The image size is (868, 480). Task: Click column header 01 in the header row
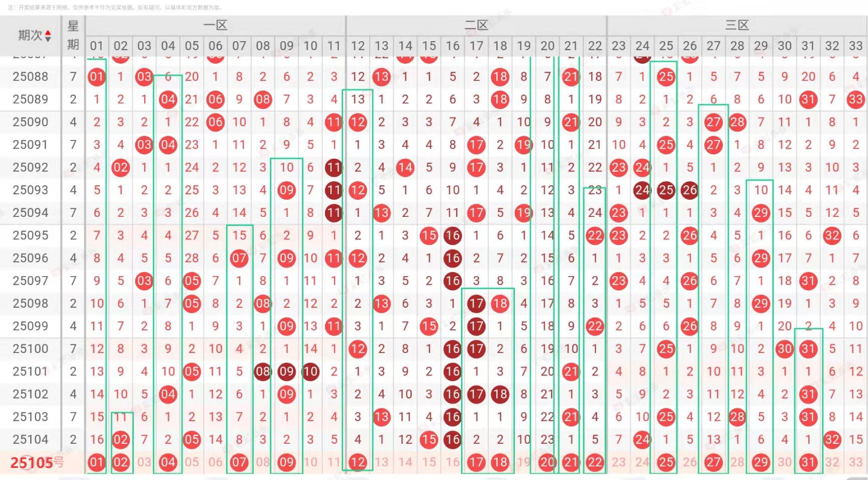97,46
